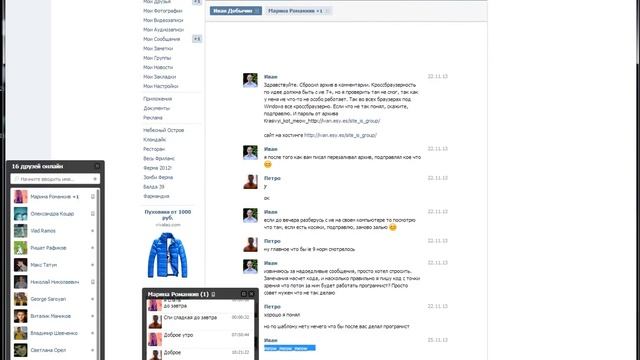Click avatar of Владимир Шевченко
This screenshot has width=640, height=360.
pyautogui.click(x=20, y=333)
